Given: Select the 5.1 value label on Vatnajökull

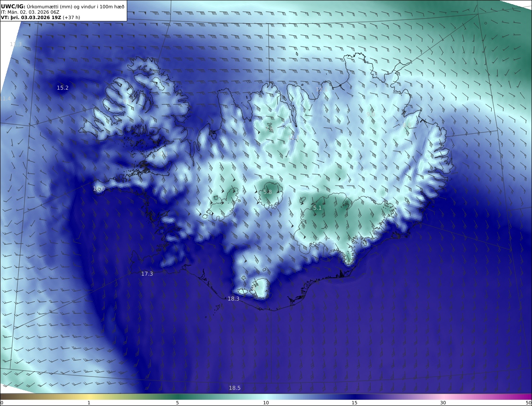Looking at the screenshot, I should pyautogui.click(x=317, y=208).
